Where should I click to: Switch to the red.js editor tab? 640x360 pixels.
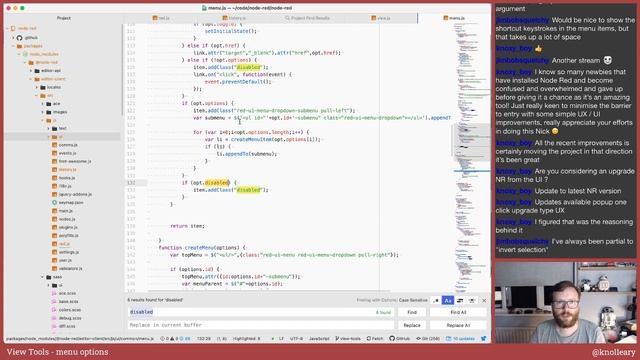tap(161, 18)
